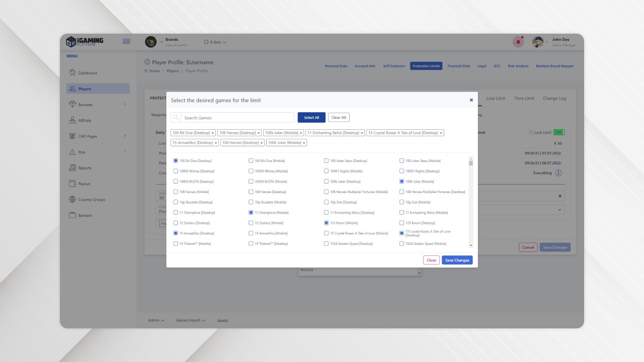Click Cancel on the background page
Viewport: 644px width, 362px height.
pos(528,247)
